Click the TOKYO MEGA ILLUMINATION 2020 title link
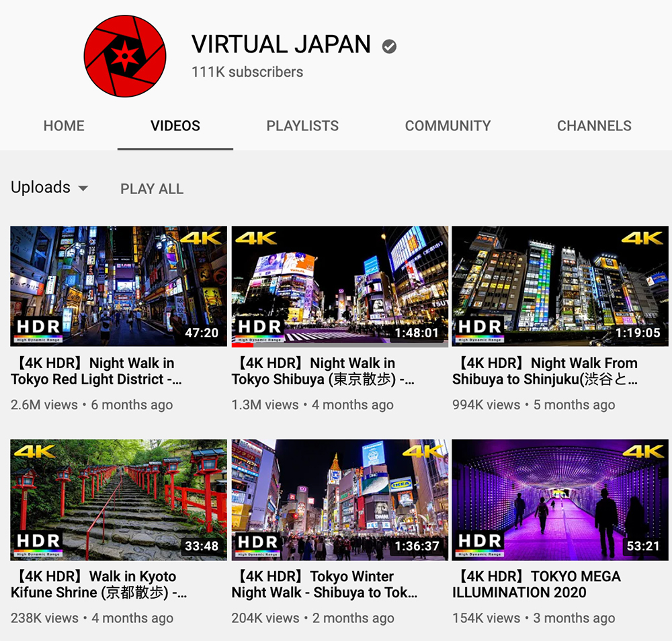The image size is (672, 641). [536, 585]
